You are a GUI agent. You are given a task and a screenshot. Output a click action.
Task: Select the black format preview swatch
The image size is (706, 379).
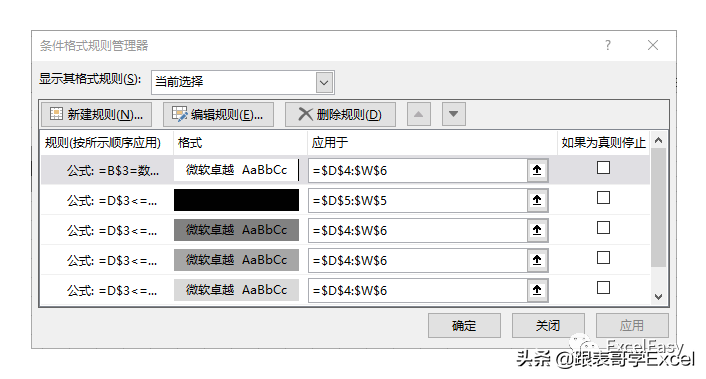coord(236,200)
